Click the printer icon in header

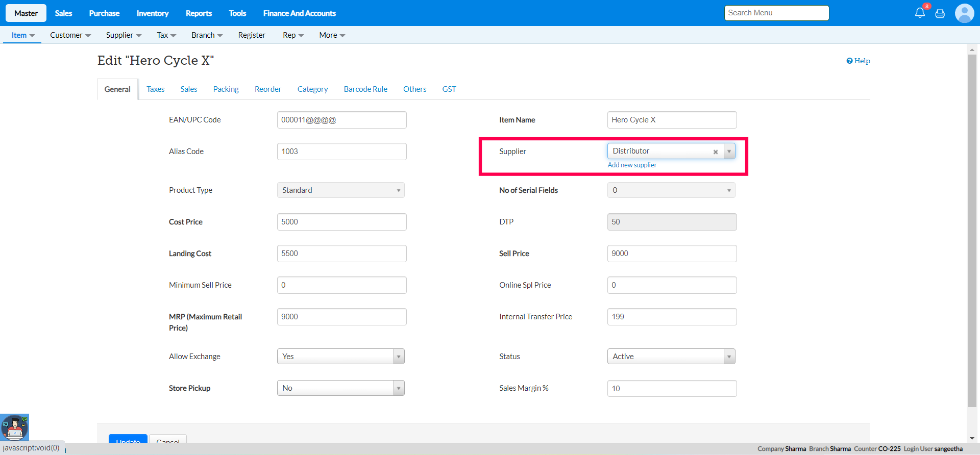940,14
